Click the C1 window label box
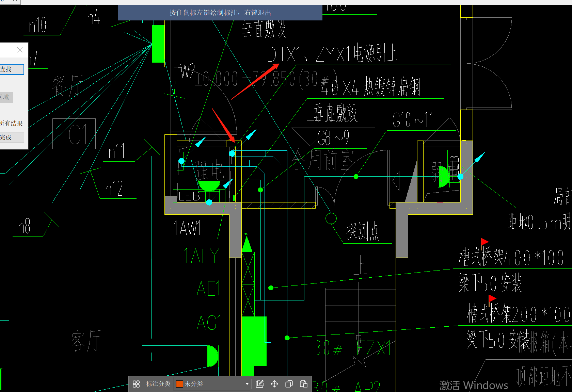Image resolution: width=572 pixels, height=392 pixels. click(74, 134)
